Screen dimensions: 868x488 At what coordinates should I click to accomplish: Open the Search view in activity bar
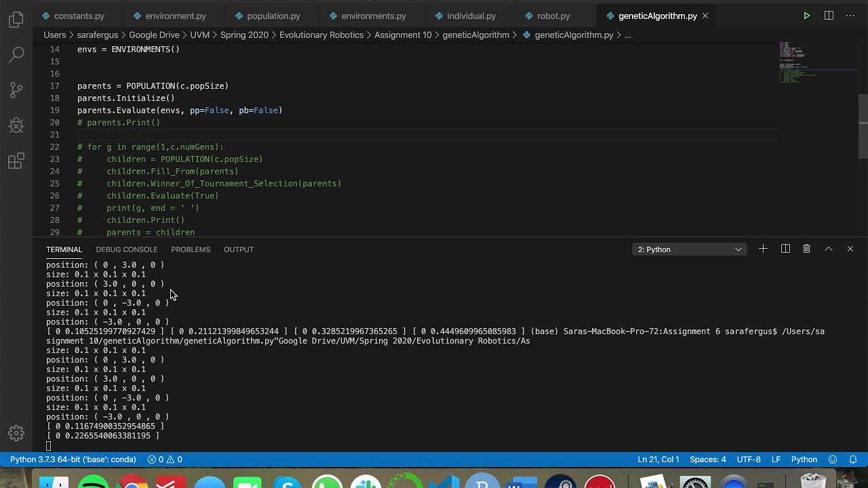point(16,54)
